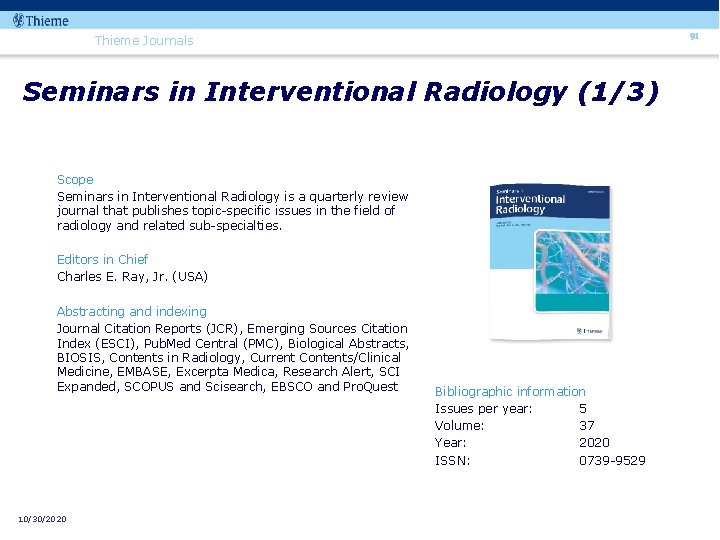Image resolution: width=720 pixels, height=540 pixels.
Task: Click the Interventional Radiology journal cover thumbnail
Action: tap(550, 262)
